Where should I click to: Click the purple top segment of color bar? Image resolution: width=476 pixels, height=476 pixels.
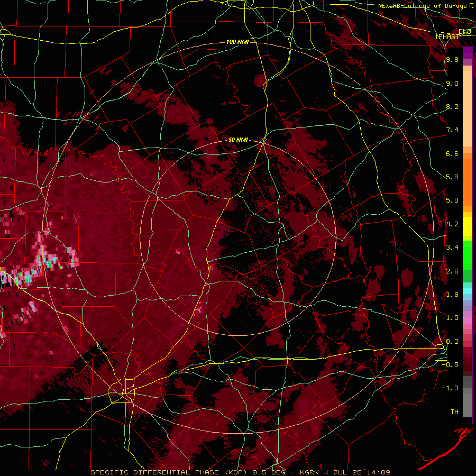tap(467, 53)
